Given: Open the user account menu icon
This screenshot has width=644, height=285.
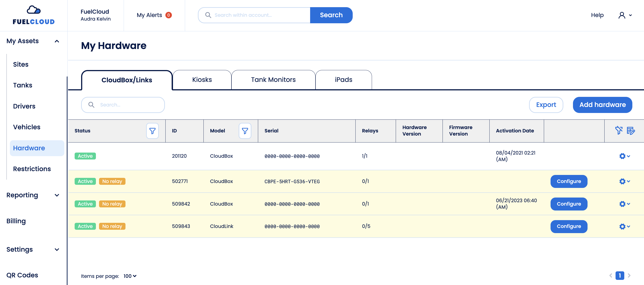Looking at the screenshot, I should click(x=625, y=15).
